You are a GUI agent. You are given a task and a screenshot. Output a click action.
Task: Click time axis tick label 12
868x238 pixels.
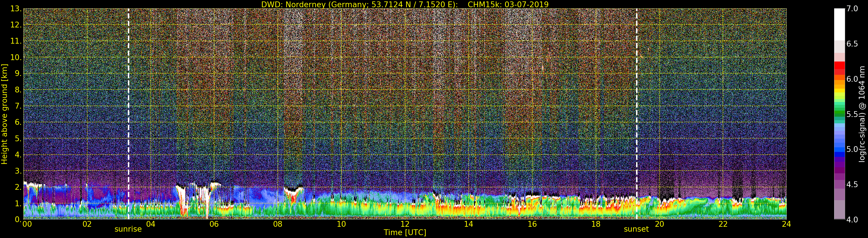coord(405,224)
